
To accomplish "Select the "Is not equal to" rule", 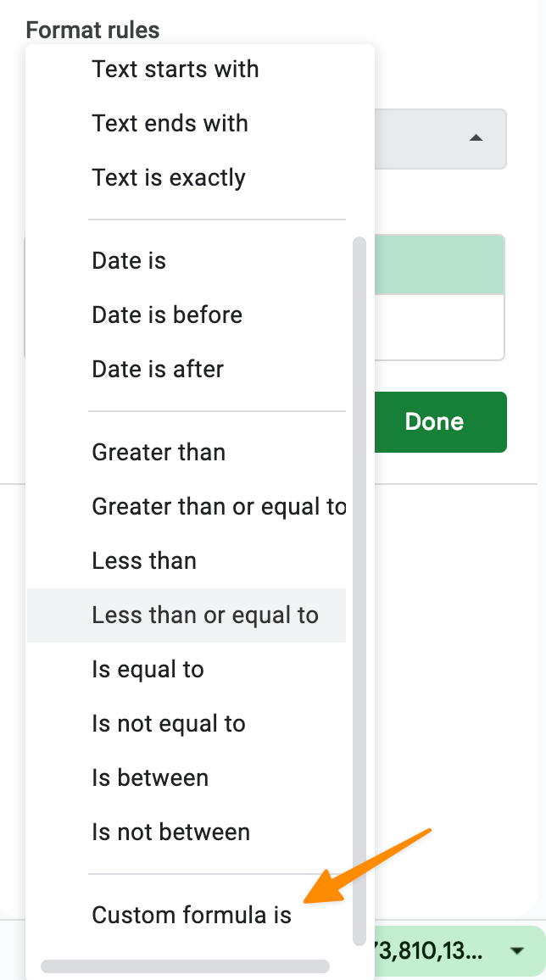I will 169,723.
